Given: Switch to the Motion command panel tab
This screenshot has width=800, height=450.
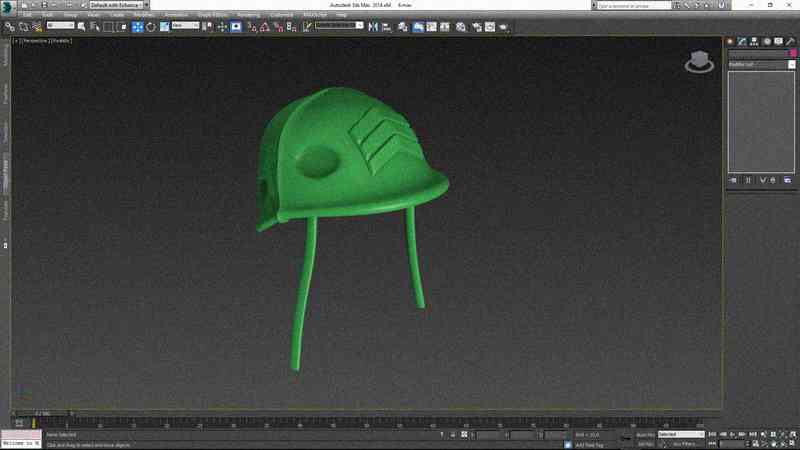Looking at the screenshot, I should tap(766, 41).
